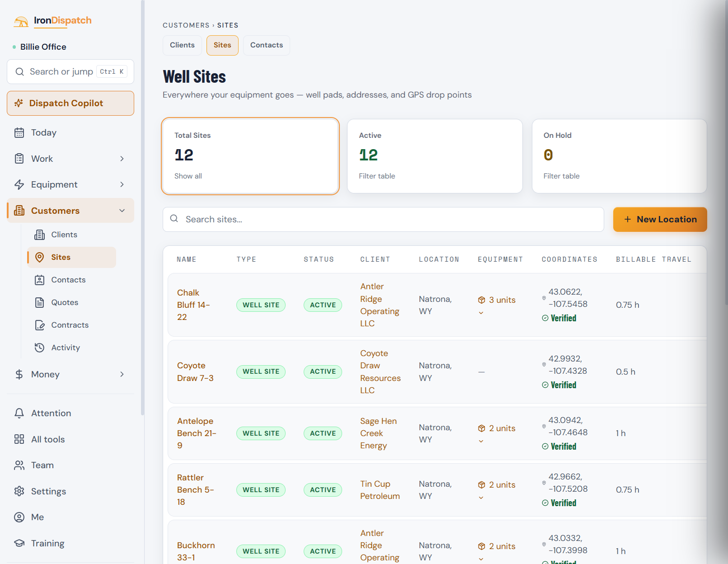Viewport: 728px width, 564px height.
Task: Open All tools grid icon
Action: [x=19, y=439]
